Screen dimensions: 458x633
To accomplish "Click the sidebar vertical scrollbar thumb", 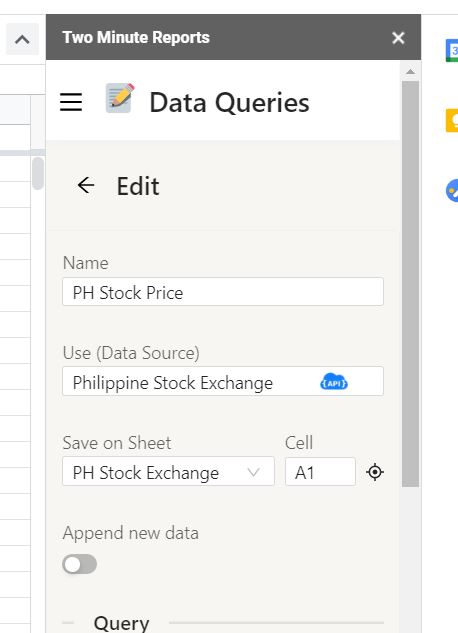I will (x=410, y=284).
